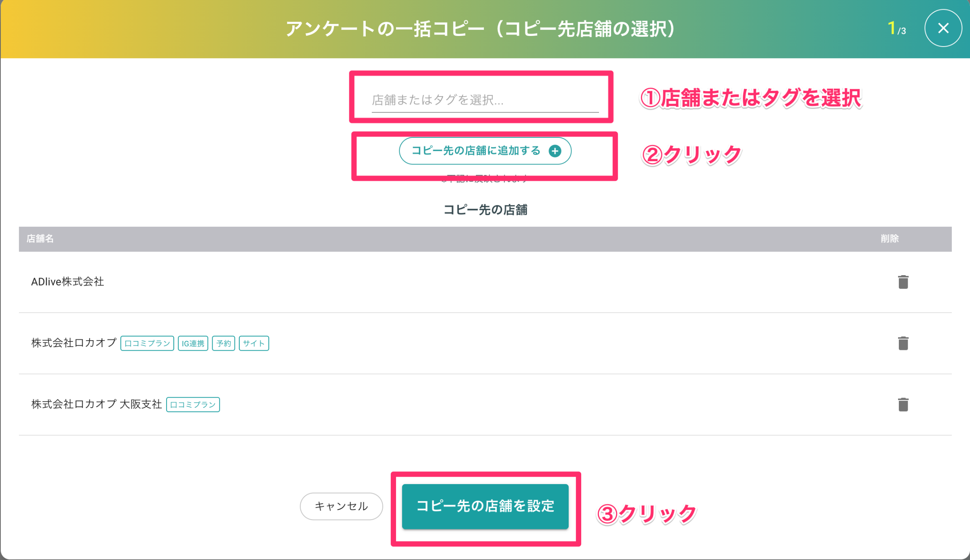Select the ADlive株式会社 store name
This screenshot has width=970, height=560.
(x=67, y=282)
